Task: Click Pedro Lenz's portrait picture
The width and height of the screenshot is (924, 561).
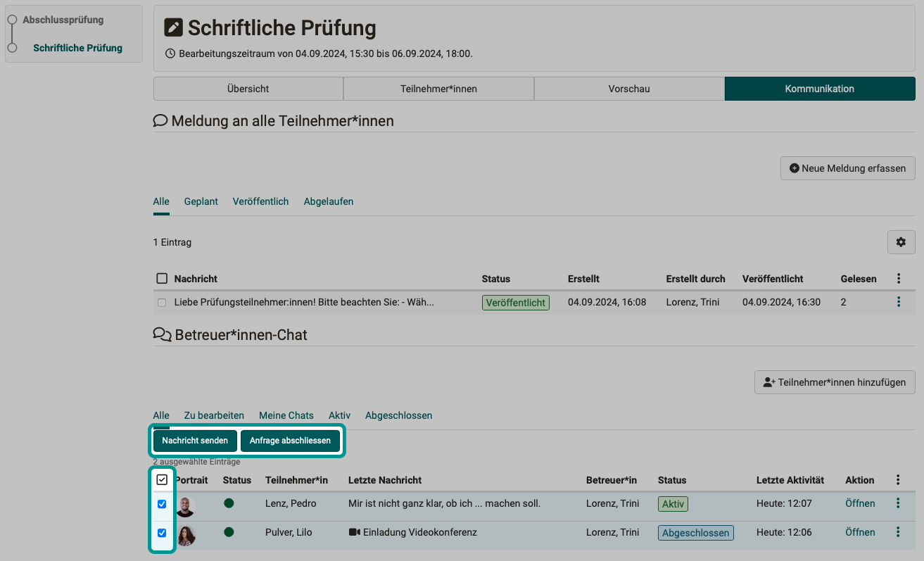Action: (185, 506)
